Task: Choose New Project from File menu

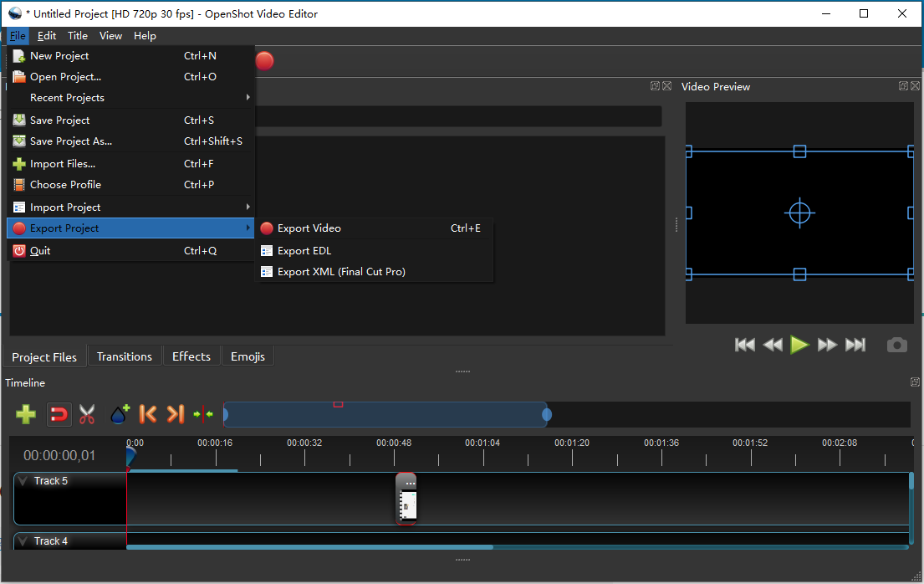Action: point(130,56)
